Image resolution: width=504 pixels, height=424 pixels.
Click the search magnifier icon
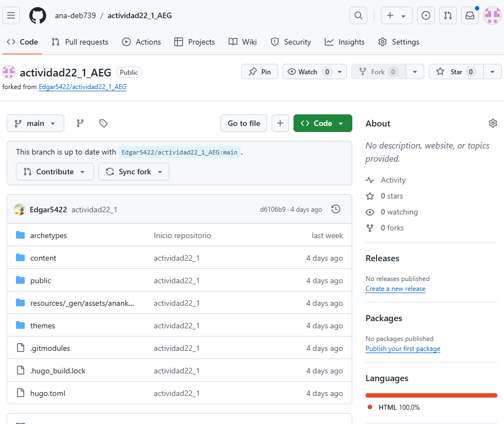tap(358, 15)
